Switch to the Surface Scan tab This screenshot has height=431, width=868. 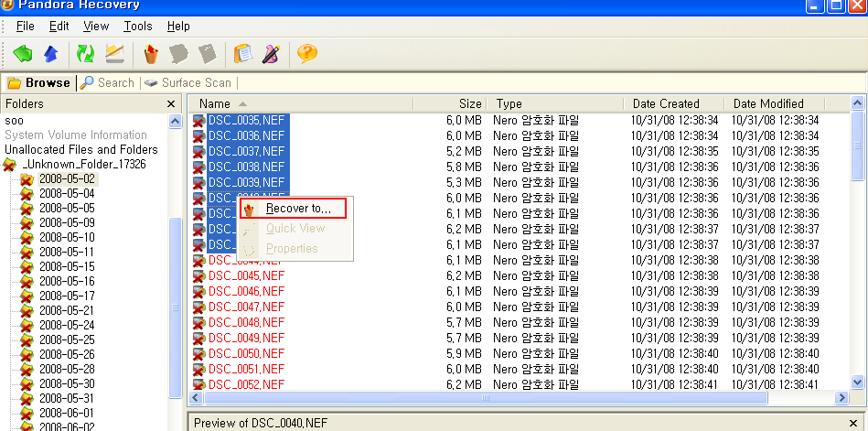[x=188, y=83]
